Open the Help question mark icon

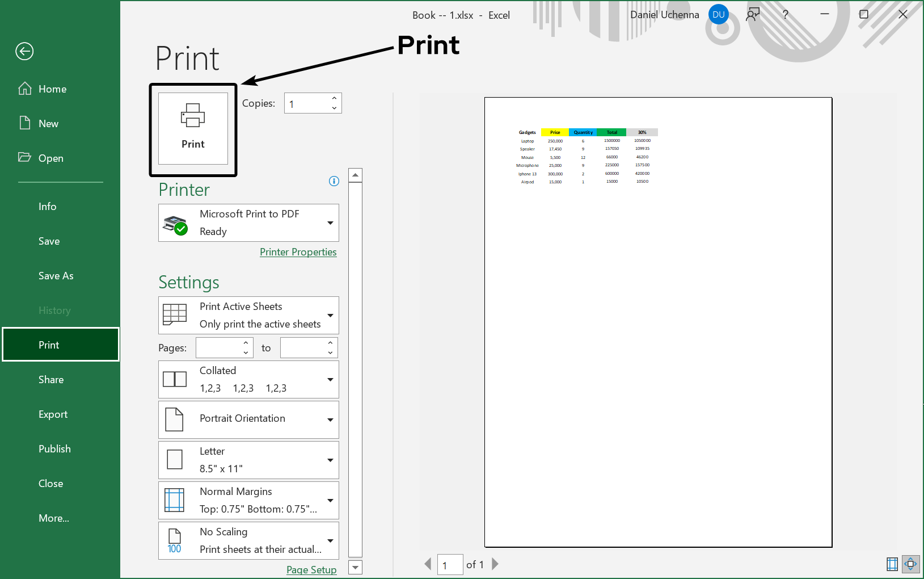786,15
